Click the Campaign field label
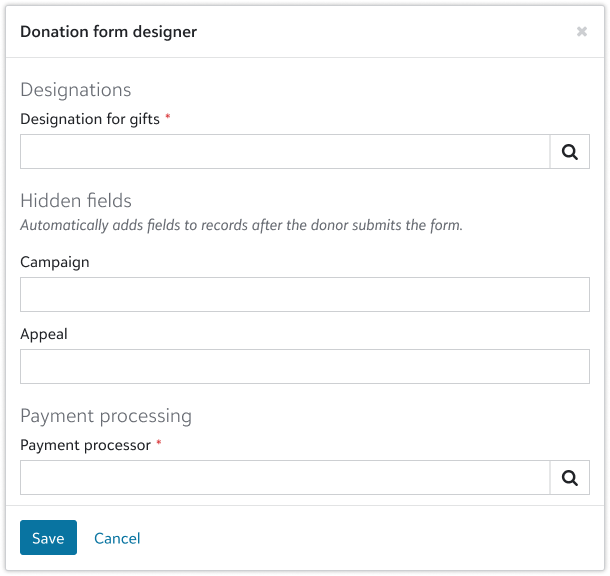This screenshot has height=576, width=610. [55, 262]
